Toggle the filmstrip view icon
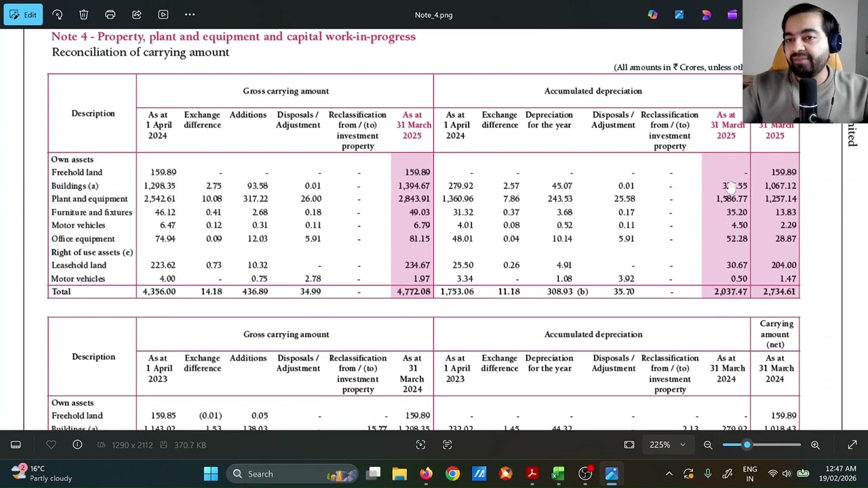This screenshot has width=868, height=488. 16,445
